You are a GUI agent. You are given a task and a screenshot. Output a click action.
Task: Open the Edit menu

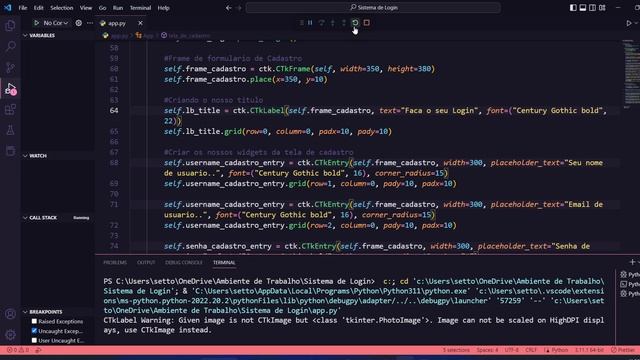tap(38, 8)
